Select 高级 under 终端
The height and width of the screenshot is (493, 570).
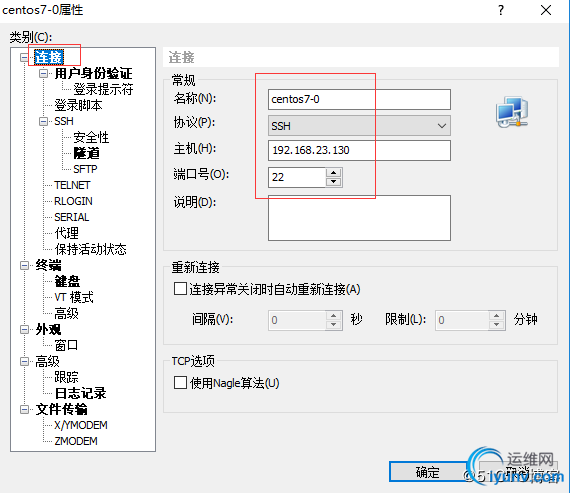click(x=66, y=313)
